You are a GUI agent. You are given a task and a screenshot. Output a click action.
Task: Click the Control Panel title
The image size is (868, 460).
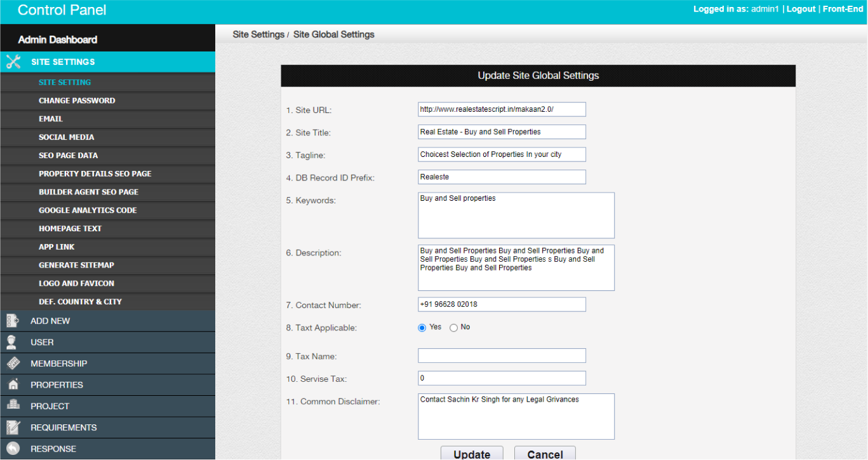pyautogui.click(x=62, y=10)
